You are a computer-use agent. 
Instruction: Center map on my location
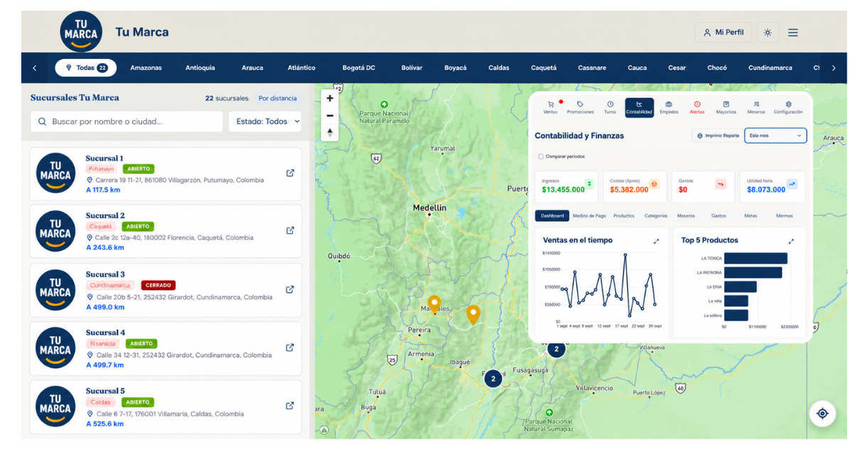point(823,413)
